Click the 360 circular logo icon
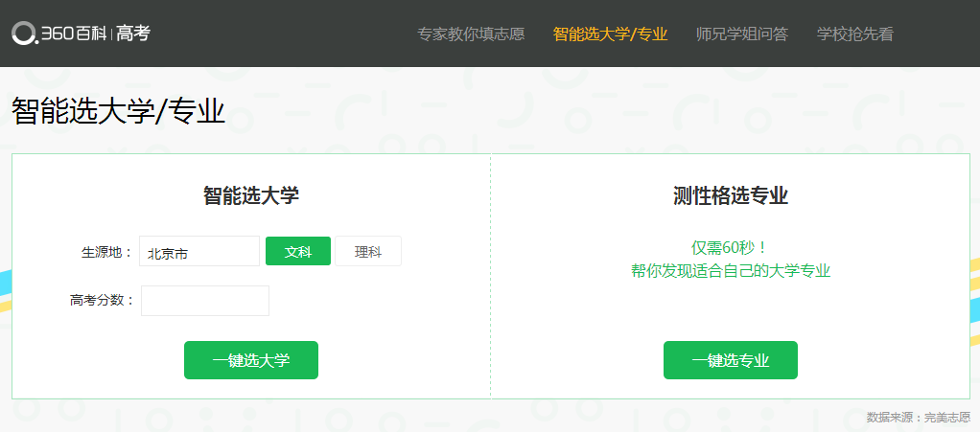Viewport: 980px width, 432px height. (24, 34)
